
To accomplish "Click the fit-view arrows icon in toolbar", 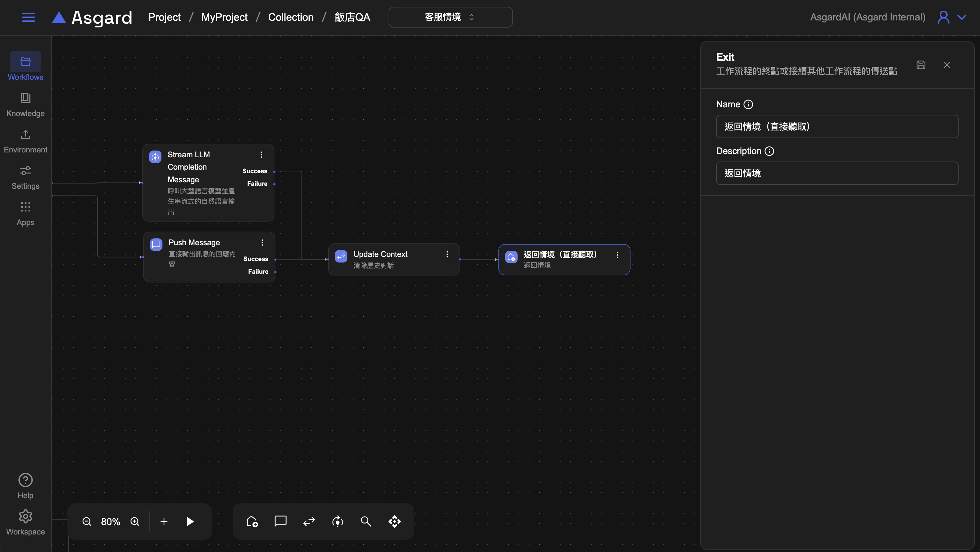I will [x=394, y=521].
